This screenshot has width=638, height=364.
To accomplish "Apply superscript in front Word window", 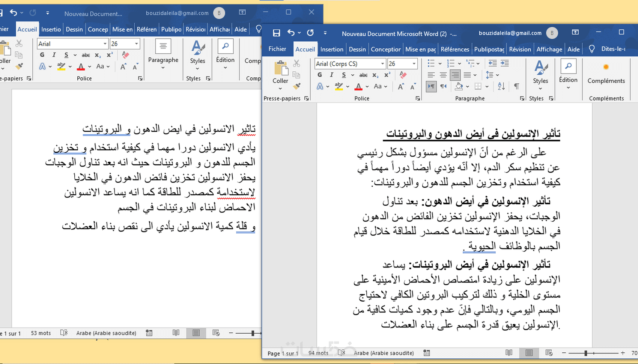I will (x=387, y=75).
